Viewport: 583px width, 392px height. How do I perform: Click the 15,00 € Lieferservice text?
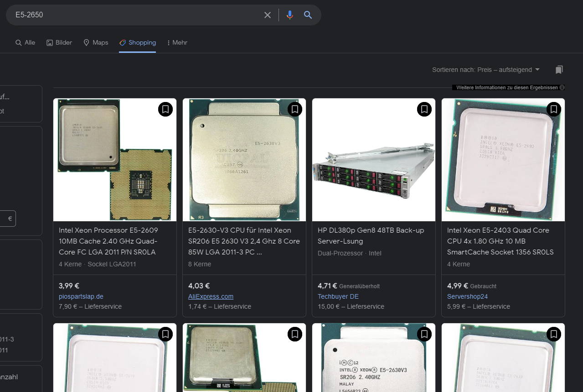[x=351, y=306]
